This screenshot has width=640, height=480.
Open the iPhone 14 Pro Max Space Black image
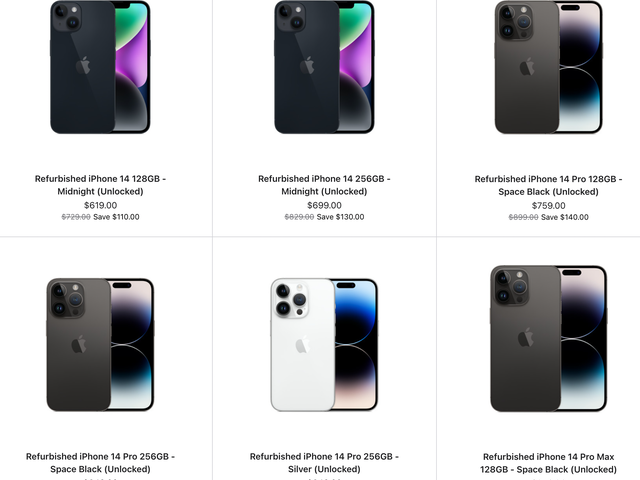pyautogui.click(x=549, y=338)
